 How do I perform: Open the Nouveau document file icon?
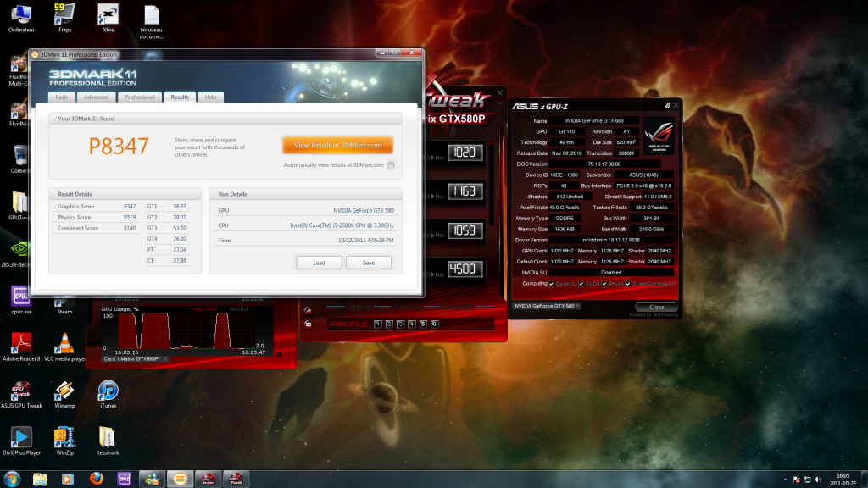point(151,22)
